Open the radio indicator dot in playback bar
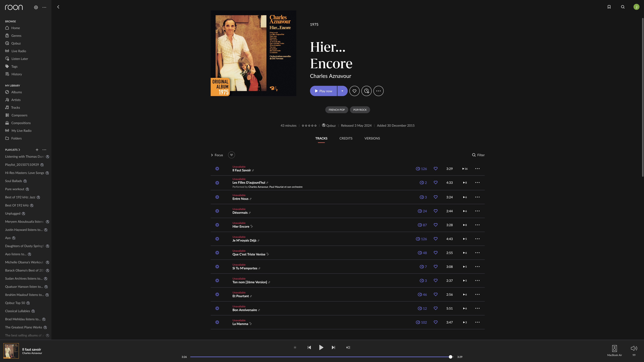644x362 pixels. [x=295, y=348]
